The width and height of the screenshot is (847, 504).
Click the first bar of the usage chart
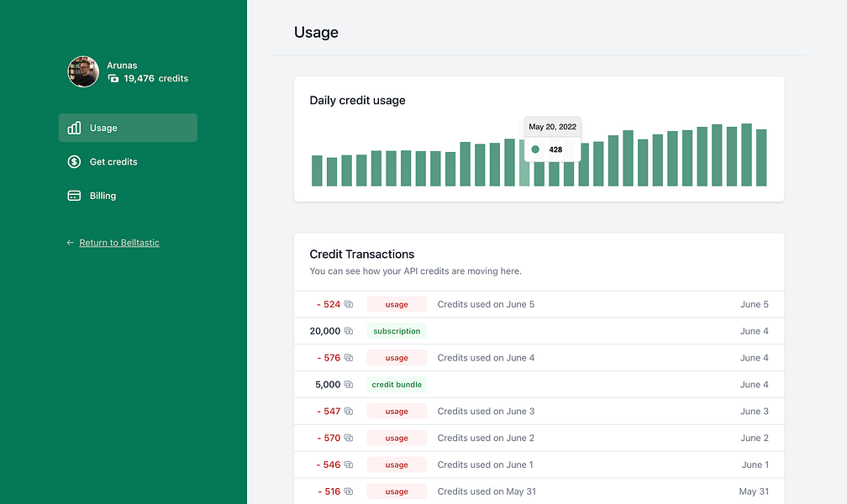317,171
